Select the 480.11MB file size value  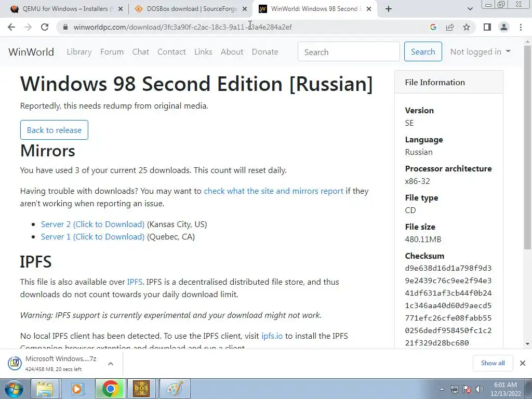[x=423, y=239]
